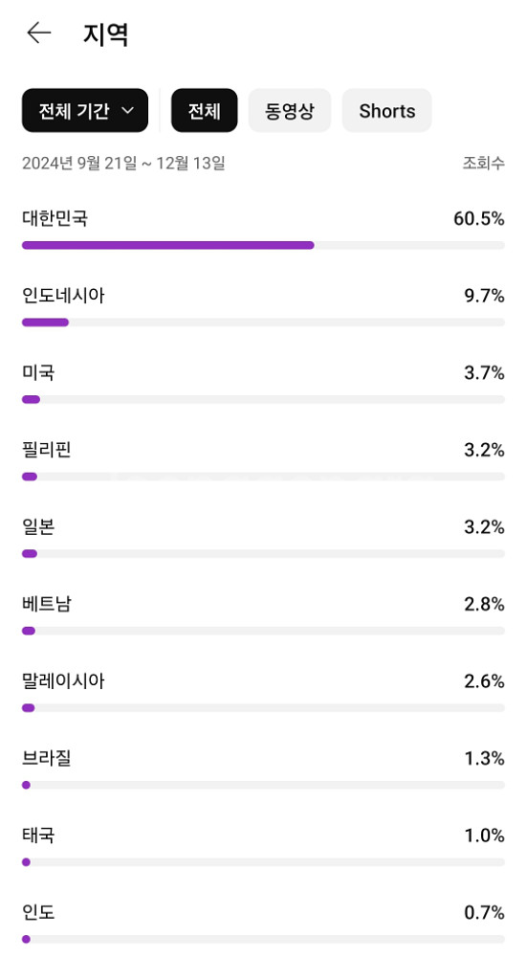Open the 베트남 region row
Screen dimensions: 527x980
pyautogui.click(x=264, y=614)
